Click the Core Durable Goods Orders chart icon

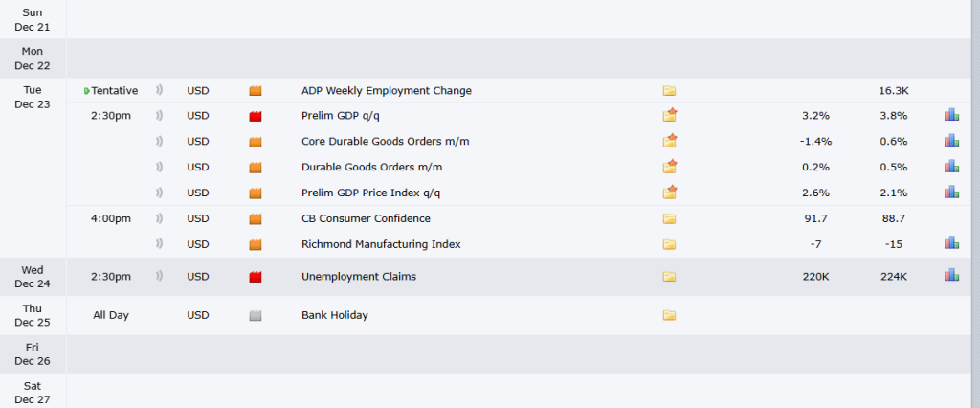[x=951, y=142]
